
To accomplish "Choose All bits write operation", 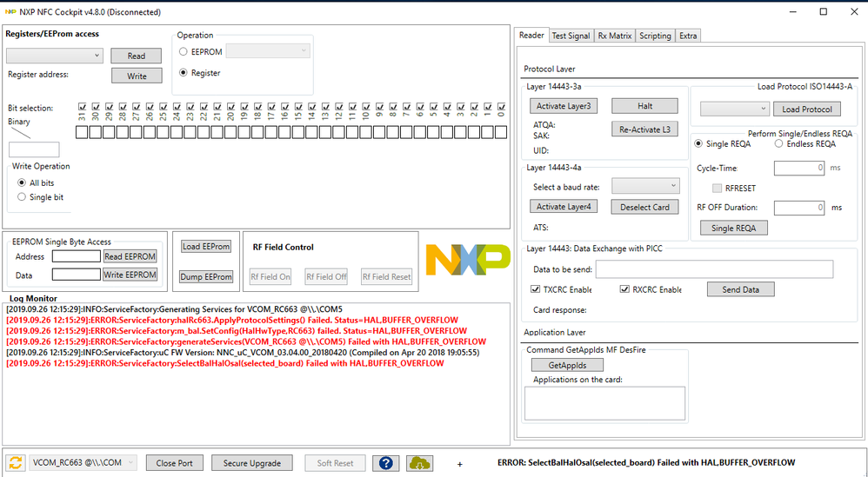I will pyautogui.click(x=22, y=182).
